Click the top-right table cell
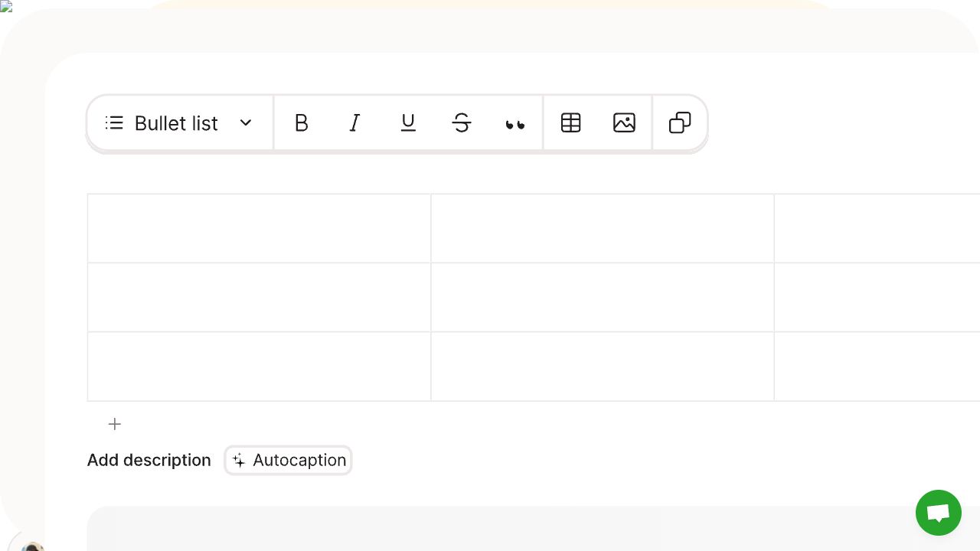 [877, 228]
